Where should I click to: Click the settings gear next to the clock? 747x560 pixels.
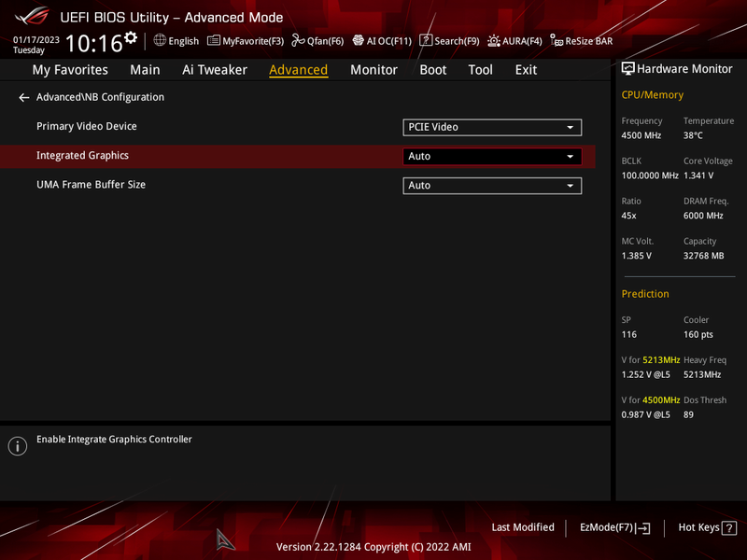click(131, 37)
